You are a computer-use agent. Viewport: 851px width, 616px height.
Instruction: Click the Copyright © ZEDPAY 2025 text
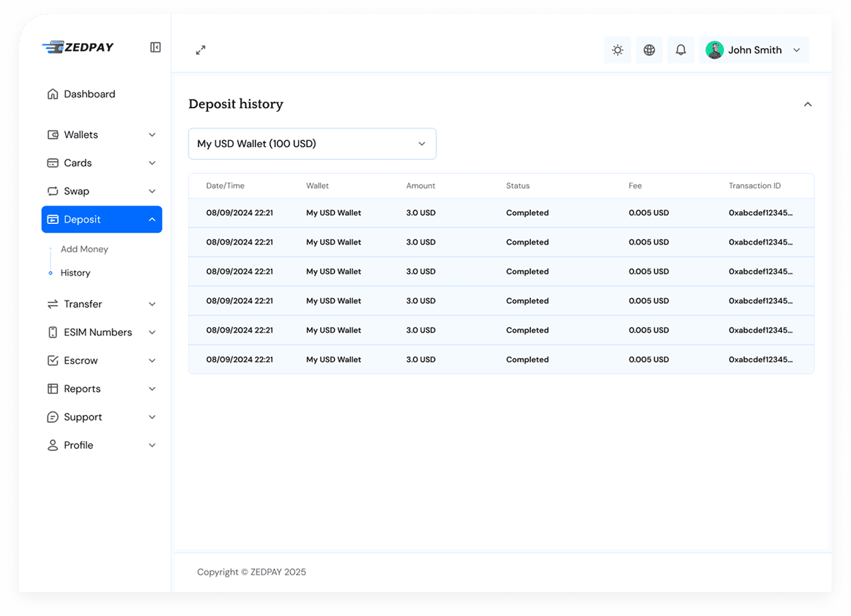pos(252,572)
